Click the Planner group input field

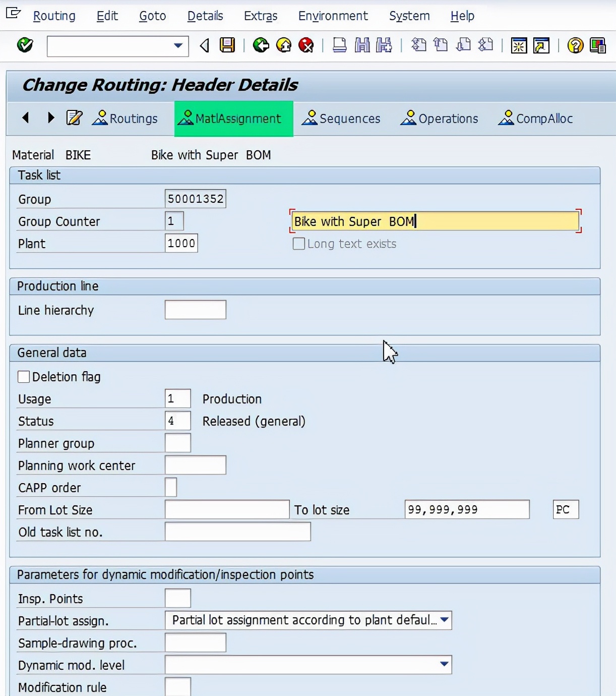[x=177, y=443]
